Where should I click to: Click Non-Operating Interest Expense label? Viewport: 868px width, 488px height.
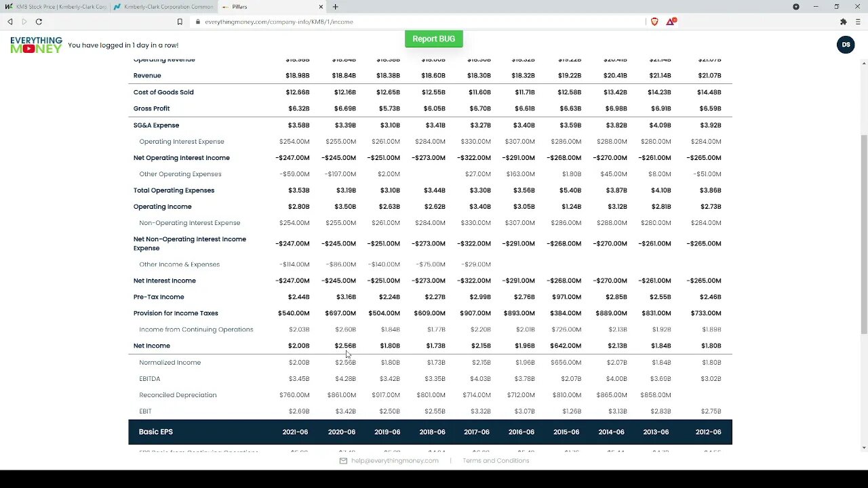[x=190, y=223]
